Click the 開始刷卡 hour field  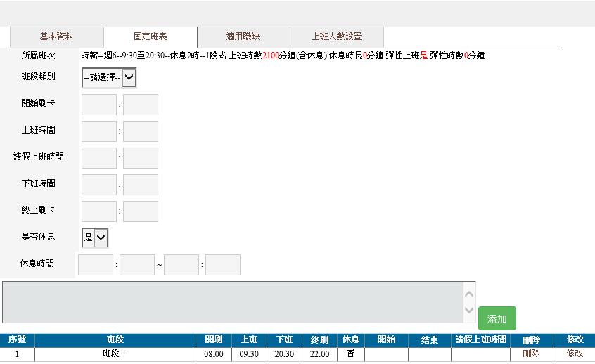click(99, 105)
